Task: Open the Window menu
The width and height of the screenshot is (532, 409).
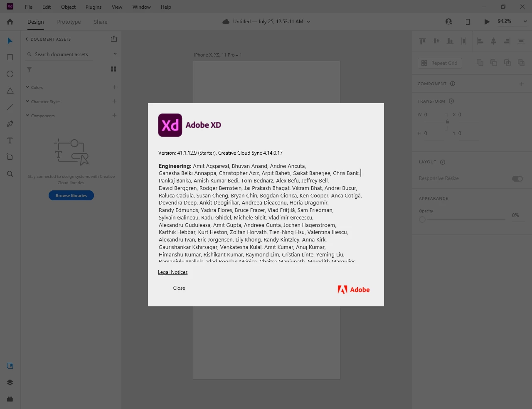Action: tap(142, 7)
